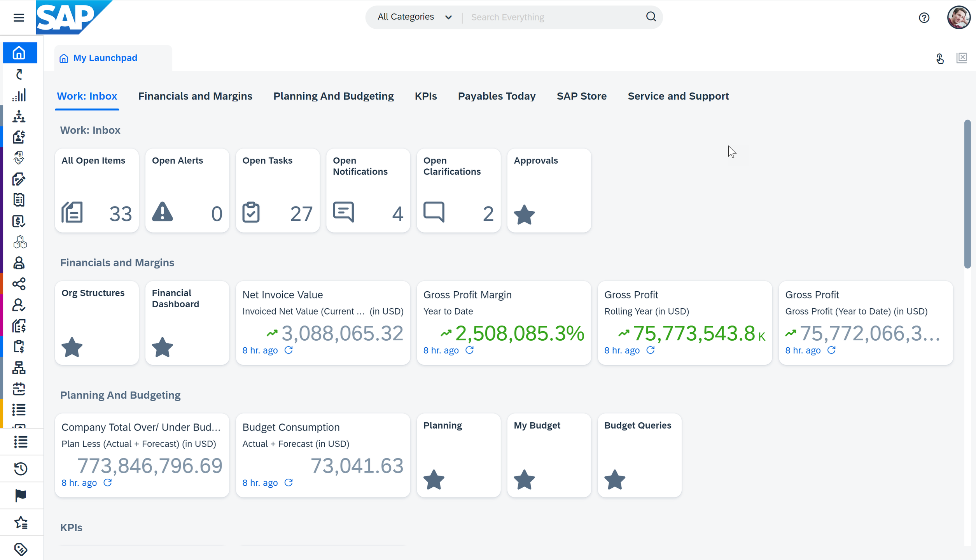The image size is (976, 560).
Task: Click the My Launchpad breadcrumb tab
Action: point(105,58)
